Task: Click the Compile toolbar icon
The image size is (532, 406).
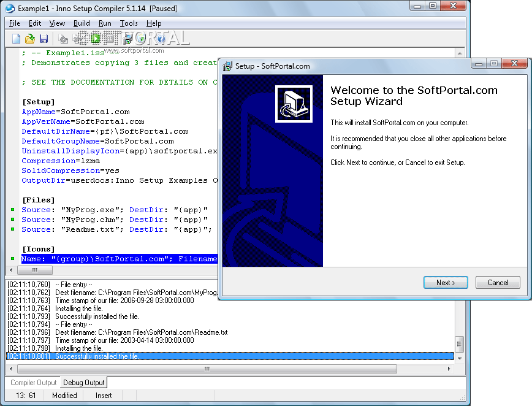Action: 63,39
